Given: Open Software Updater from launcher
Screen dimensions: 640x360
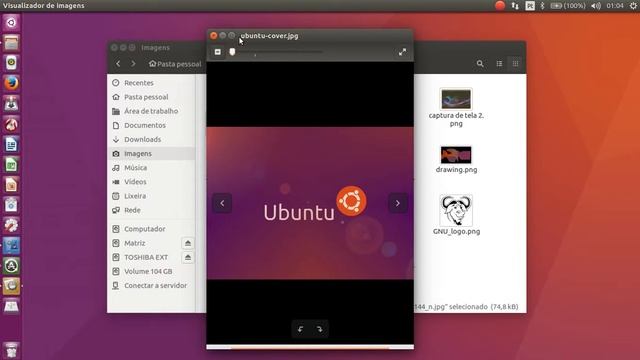Looking at the screenshot, I should click(11, 266).
